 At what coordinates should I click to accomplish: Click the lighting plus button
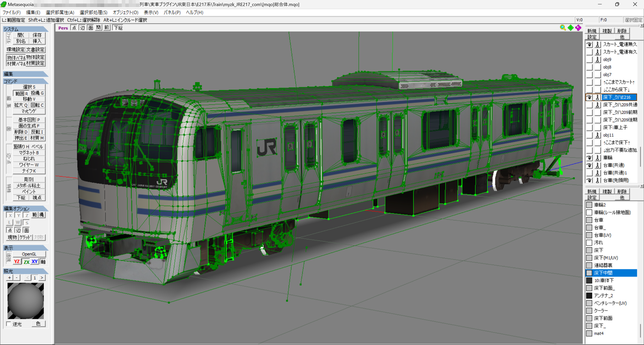pos(10,278)
